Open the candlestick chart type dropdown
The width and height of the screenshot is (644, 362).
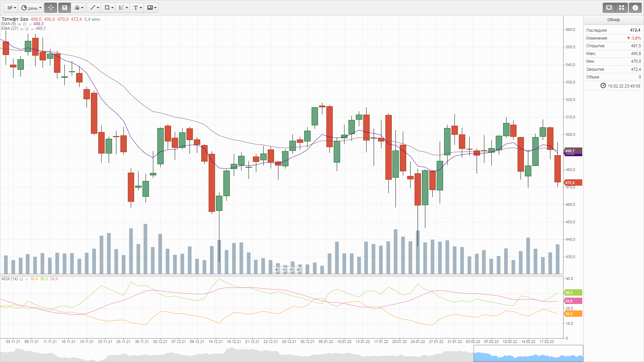11,7
